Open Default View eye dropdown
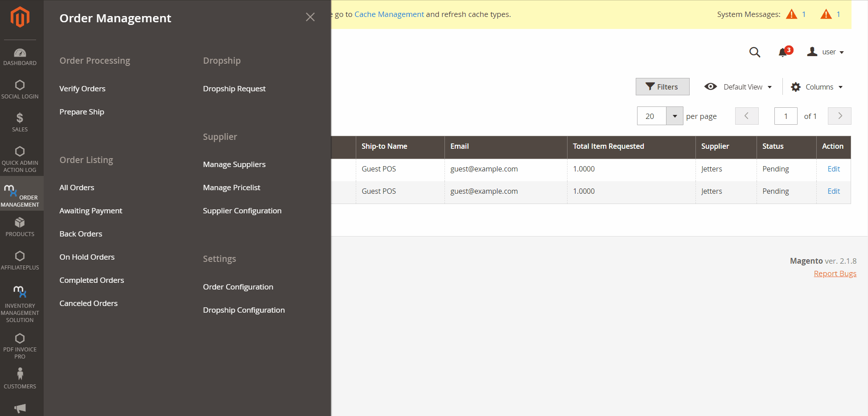868x416 pixels. coord(738,87)
